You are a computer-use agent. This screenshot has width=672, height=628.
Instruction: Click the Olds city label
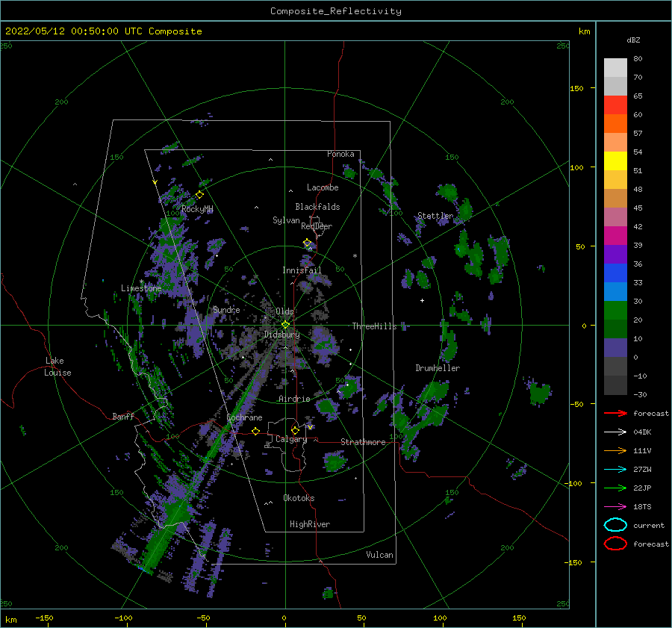tap(284, 311)
